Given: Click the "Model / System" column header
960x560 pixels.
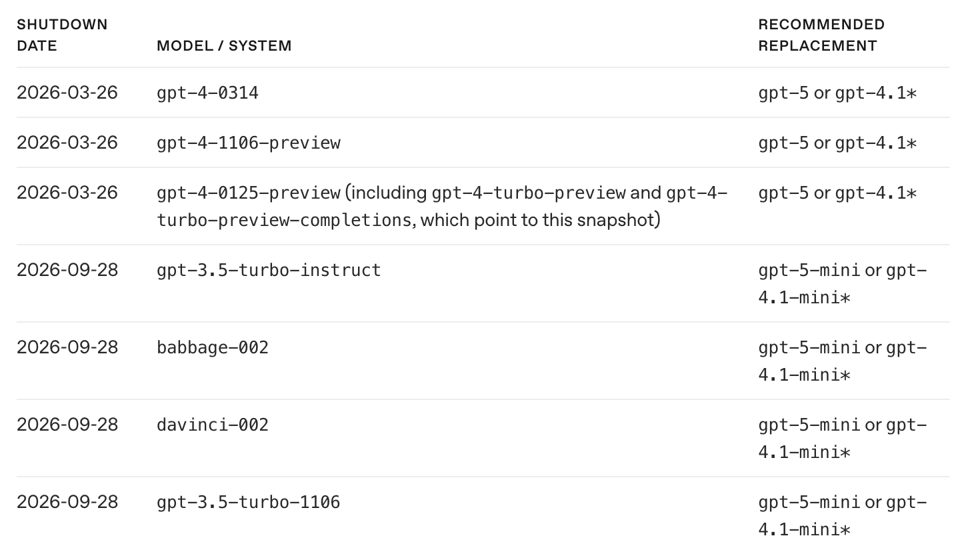Looking at the screenshot, I should pos(224,46).
